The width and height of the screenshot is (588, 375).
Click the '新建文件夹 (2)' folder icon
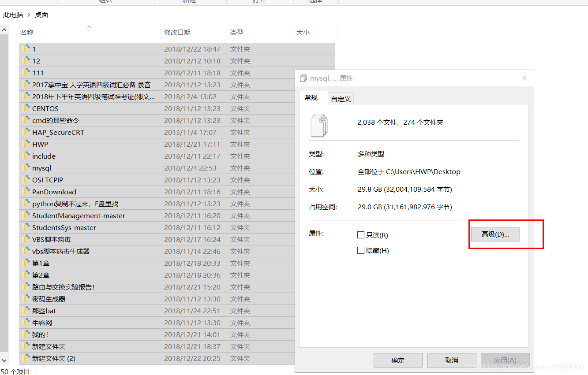[26, 358]
